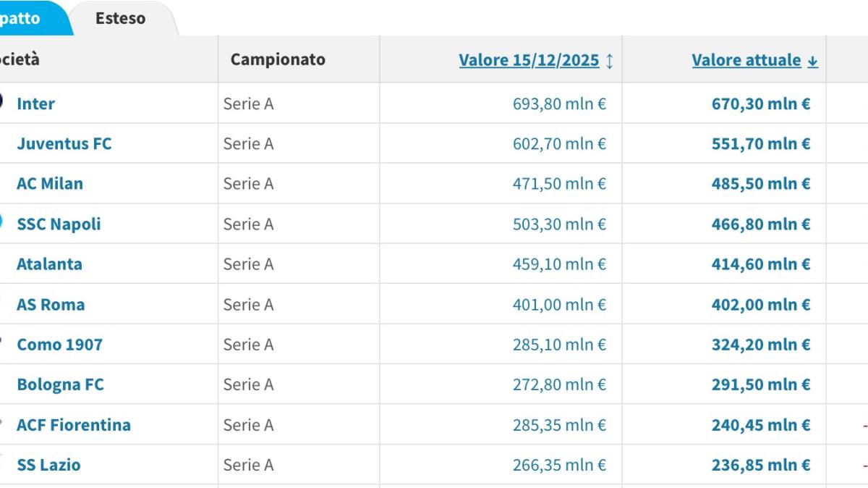Screen dimensions: 868x488
Task: Open the AS Roma club page
Action: pyautogui.click(x=51, y=304)
